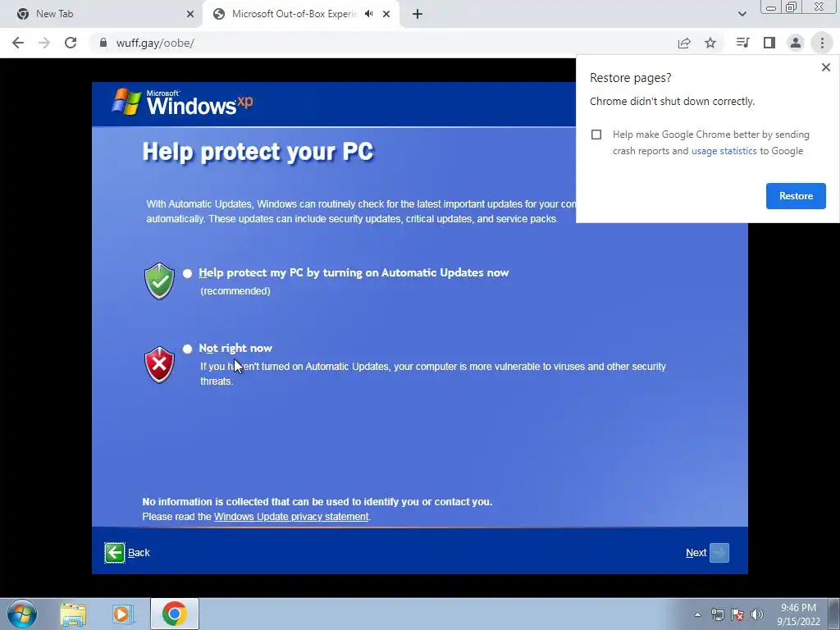Open the Windows Update privacy statement link
Screen dimensions: 840x630
[291, 517]
